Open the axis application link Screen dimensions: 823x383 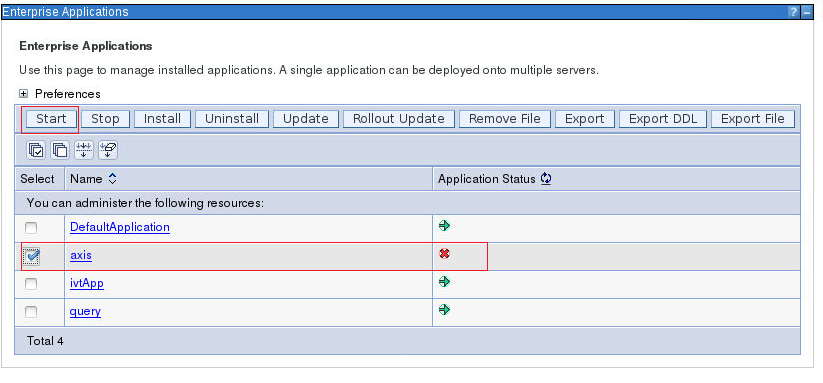81,256
